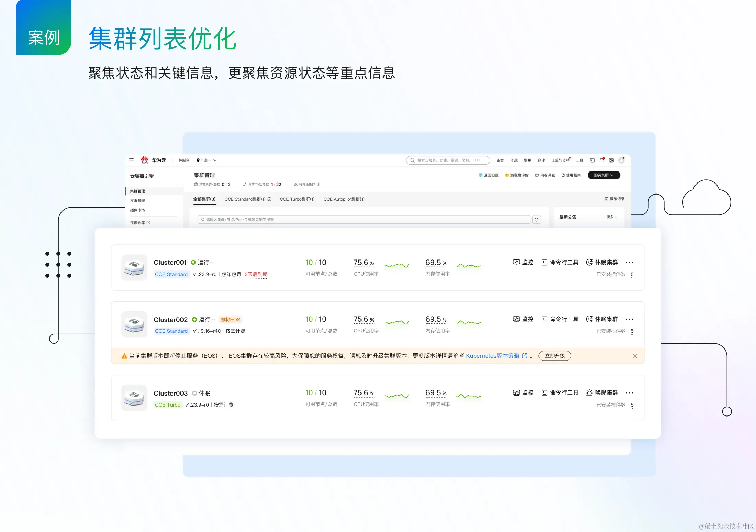Switch to CCE Autopilot集群 tab
Viewport: 756px width, 532px height.
pos(344,199)
